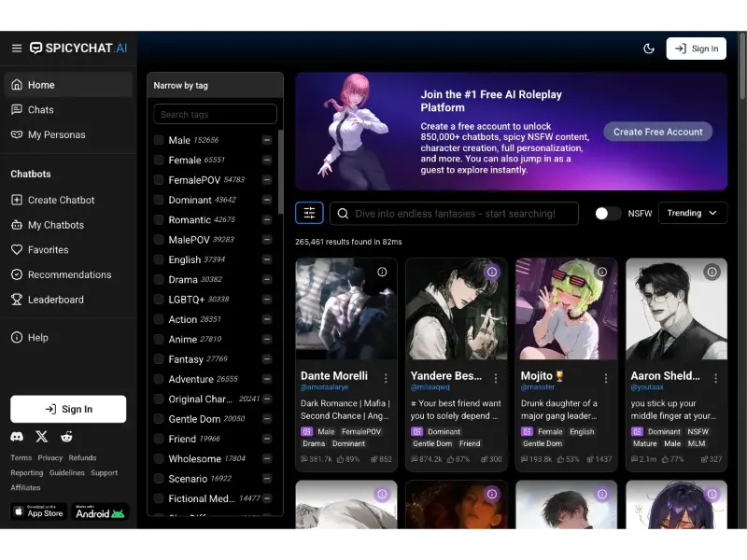Go to Leaderboard in sidebar
Screen dimensions: 747x560
(x=56, y=300)
